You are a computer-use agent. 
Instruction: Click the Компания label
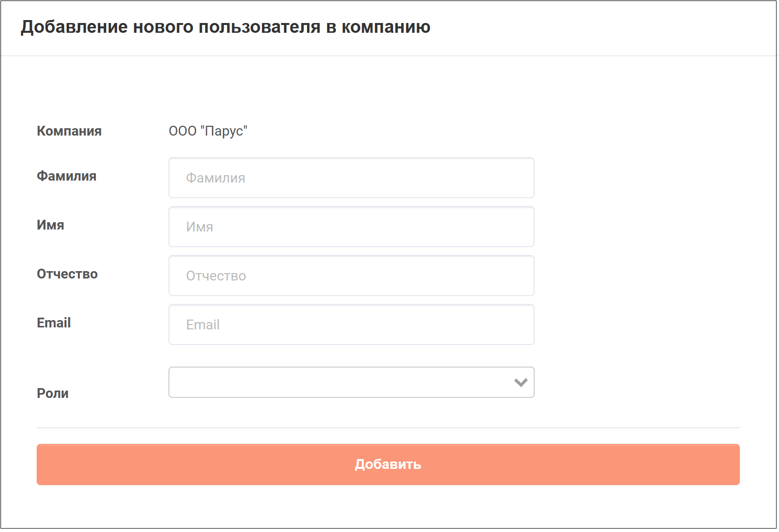click(x=69, y=131)
